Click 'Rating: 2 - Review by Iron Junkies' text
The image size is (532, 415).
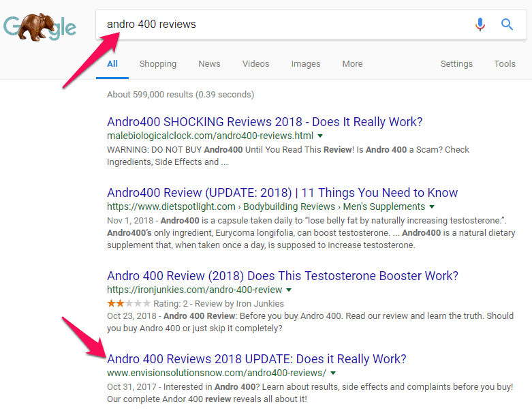coord(219,304)
